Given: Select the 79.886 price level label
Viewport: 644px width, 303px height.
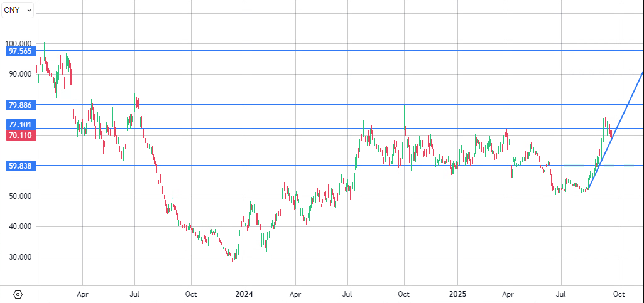Looking at the screenshot, I should coord(20,105).
